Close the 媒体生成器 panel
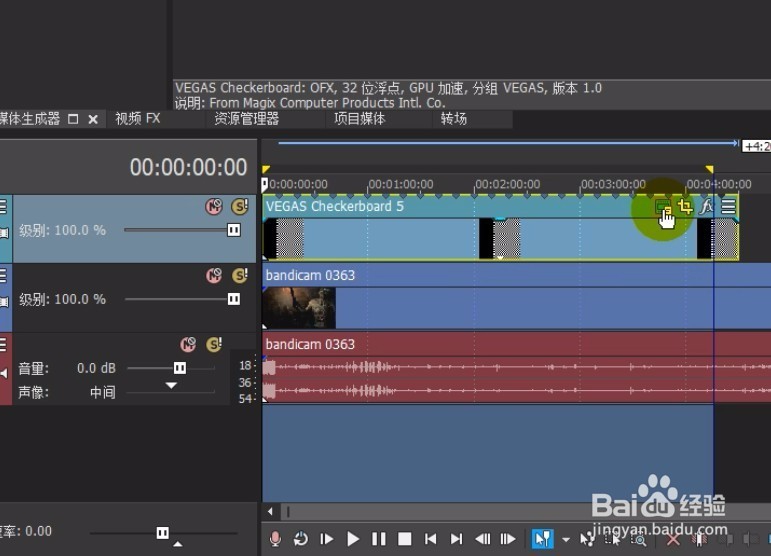This screenshot has height=556, width=771. [x=93, y=119]
